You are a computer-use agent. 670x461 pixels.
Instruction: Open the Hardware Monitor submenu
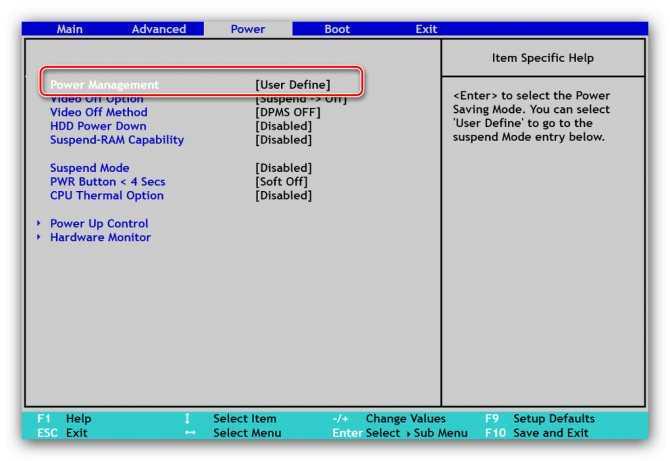(x=100, y=237)
